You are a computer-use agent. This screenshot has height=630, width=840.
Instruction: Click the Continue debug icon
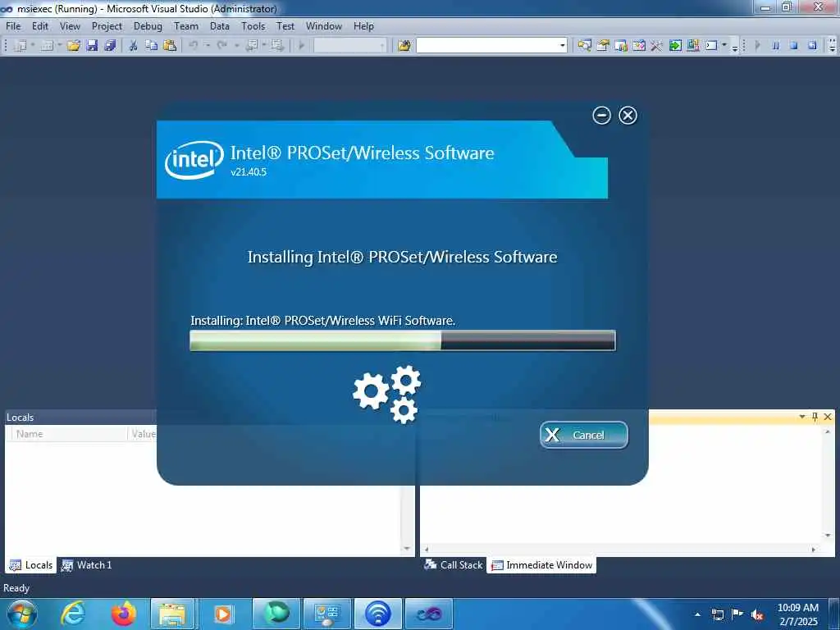coord(757,46)
